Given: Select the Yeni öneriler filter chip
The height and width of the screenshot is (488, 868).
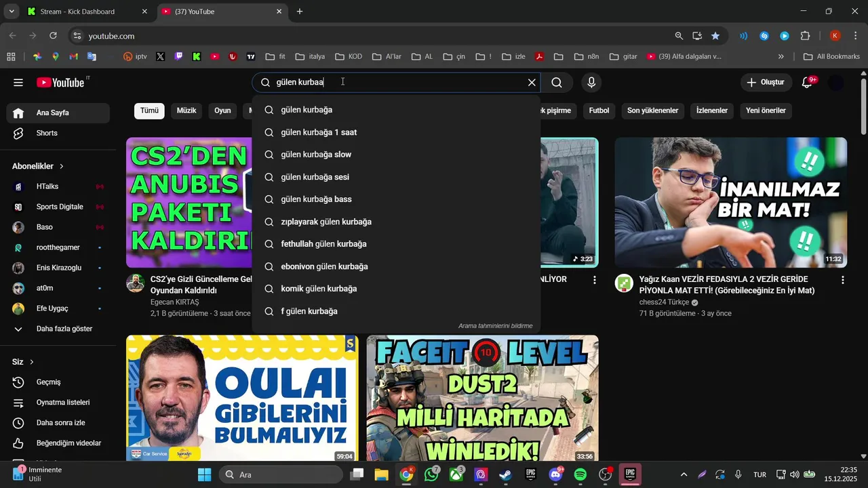Looking at the screenshot, I should click(x=766, y=110).
